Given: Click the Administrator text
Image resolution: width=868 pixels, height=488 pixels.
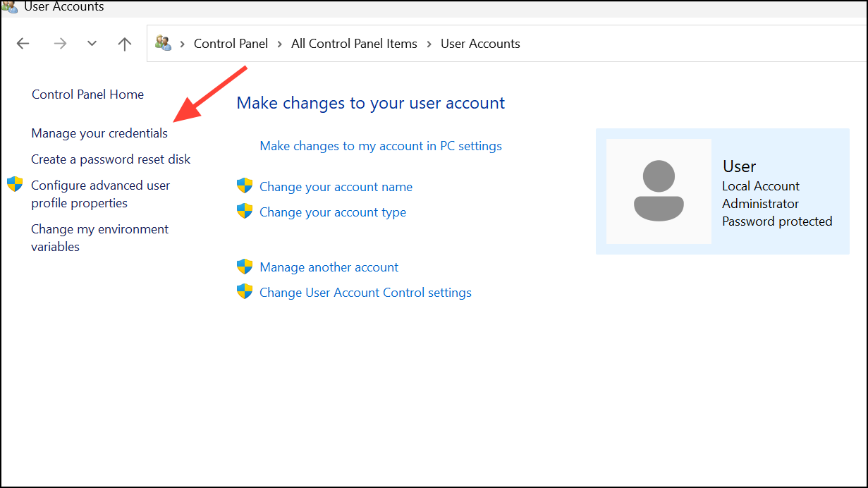Looking at the screenshot, I should pyautogui.click(x=760, y=204).
